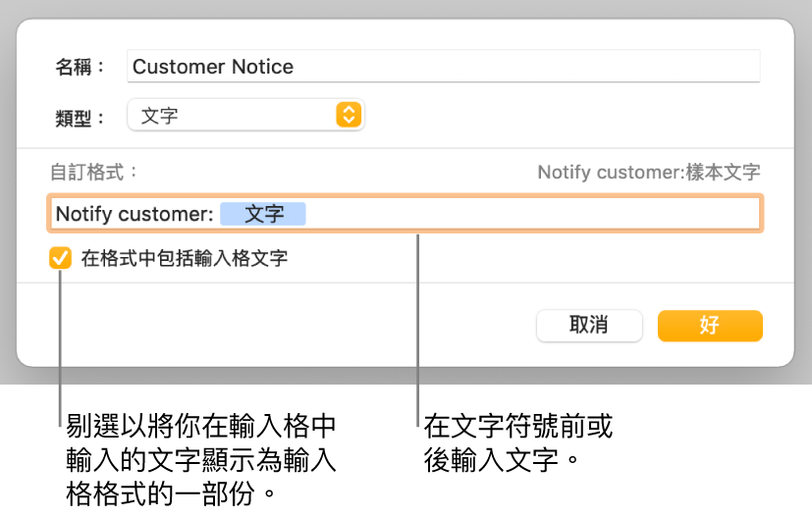Click the 取消 button
The image size is (812, 517).
[x=589, y=326]
